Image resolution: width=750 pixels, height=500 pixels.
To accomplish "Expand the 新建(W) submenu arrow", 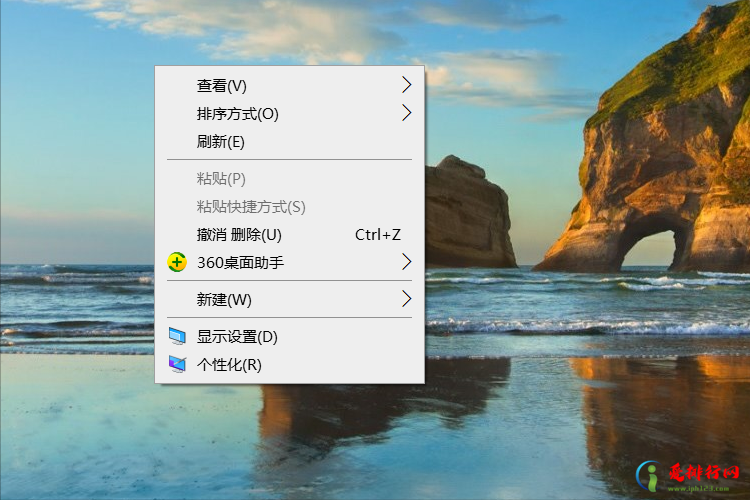I will pos(406,299).
